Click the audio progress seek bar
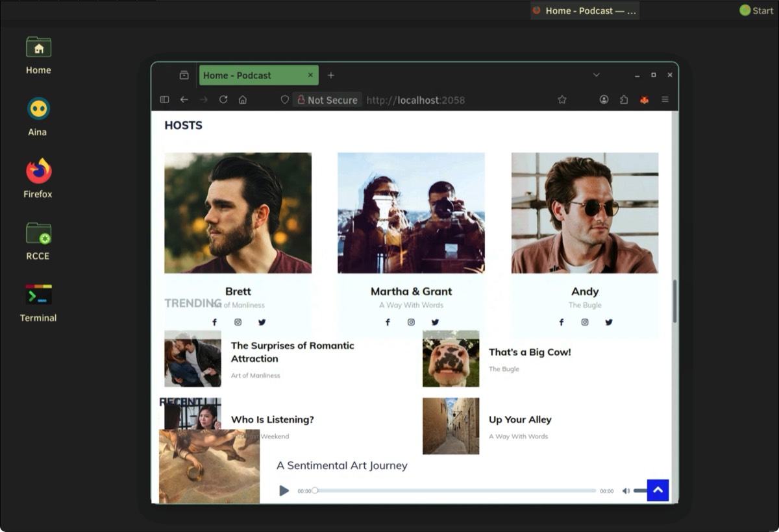Viewport: 779px width, 532px height. coord(454,491)
